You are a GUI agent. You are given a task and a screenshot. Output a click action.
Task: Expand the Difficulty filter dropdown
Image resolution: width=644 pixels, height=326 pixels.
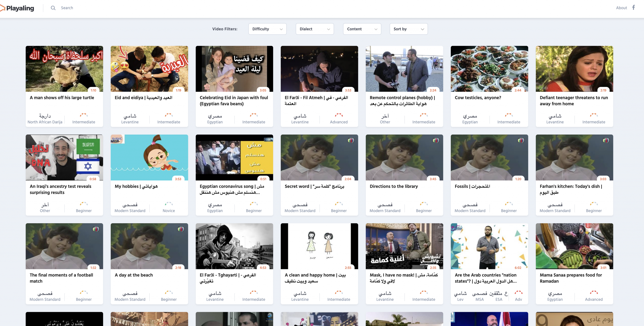(267, 29)
